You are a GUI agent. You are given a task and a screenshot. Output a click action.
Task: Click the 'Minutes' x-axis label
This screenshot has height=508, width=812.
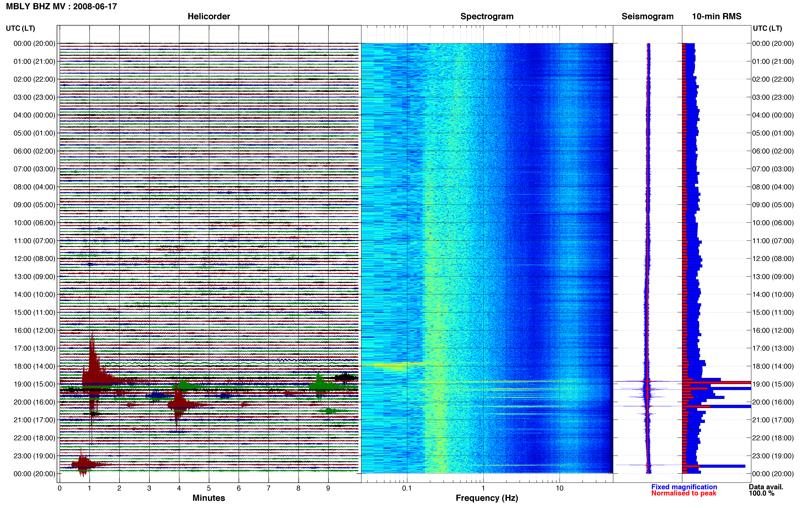(x=209, y=498)
